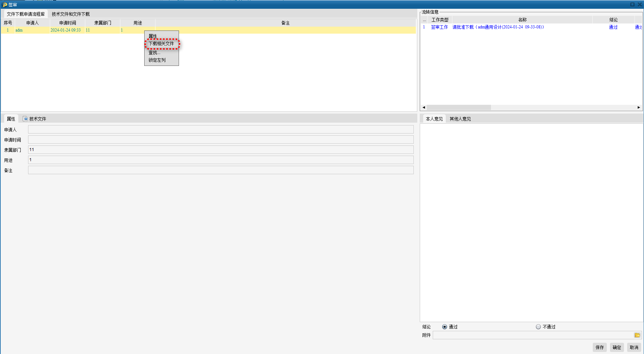Screen dimensions: 644x354
Task: Choose 下载相关文件 from the context menu
Action: [x=161, y=44]
